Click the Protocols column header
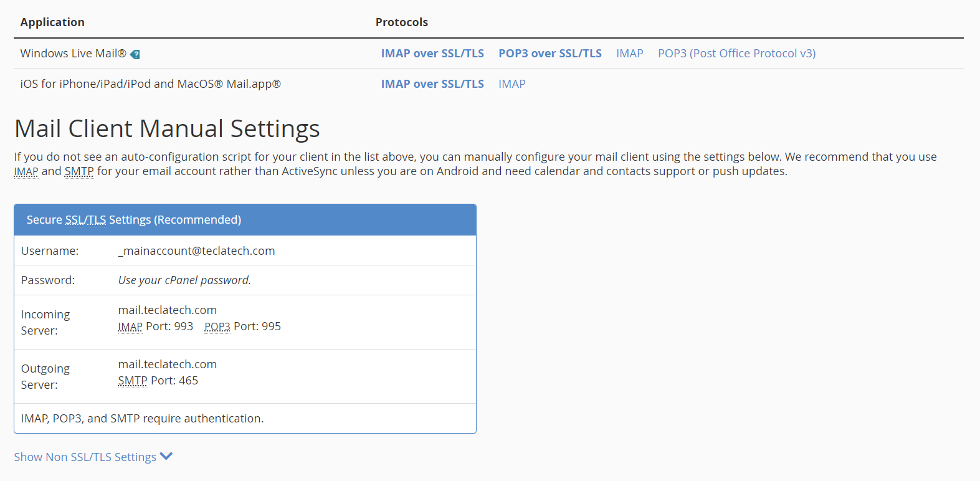980x481 pixels. (401, 22)
